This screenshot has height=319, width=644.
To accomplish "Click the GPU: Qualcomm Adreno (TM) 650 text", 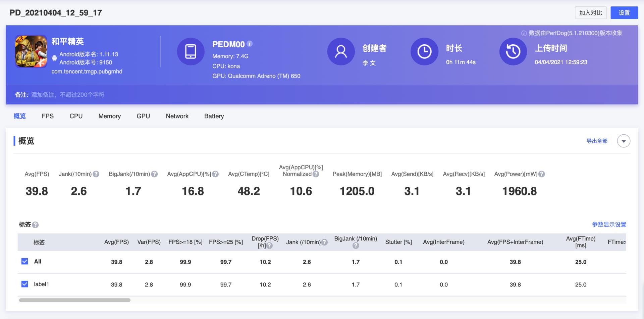I will click(x=256, y=76).
